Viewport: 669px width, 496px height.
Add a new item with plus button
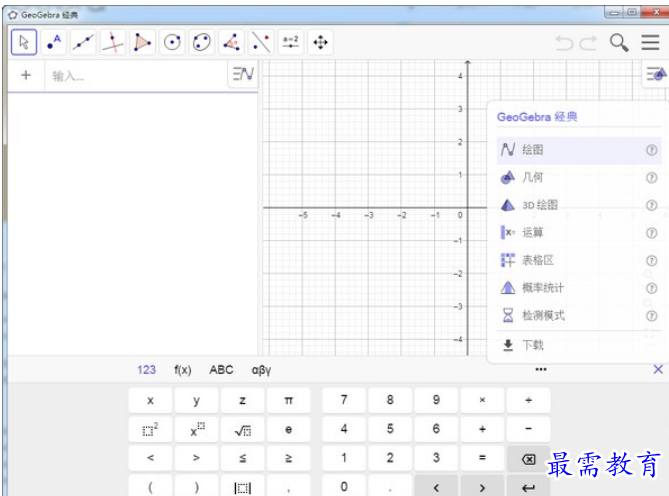click(x=26, y=75)
